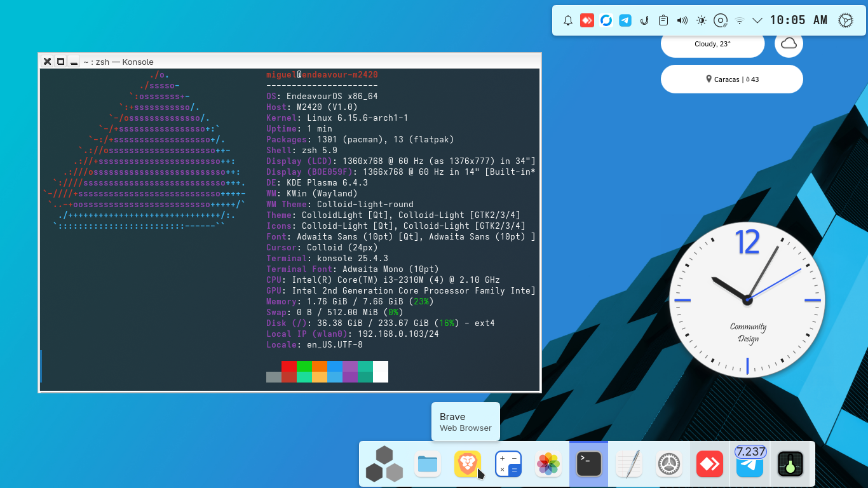868x488 pixels.
Task: Expand hidden system tray icons arrow
Action: [x=757, y=20]
